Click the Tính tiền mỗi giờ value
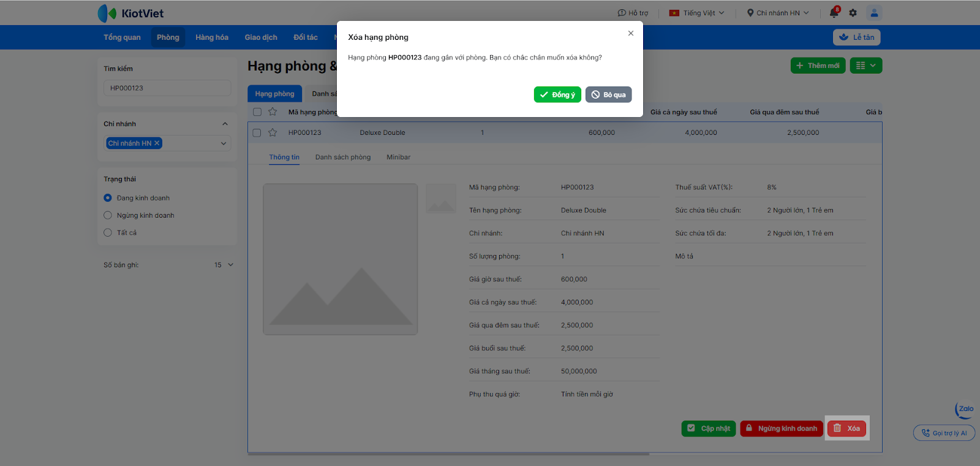 click(587, 394)
